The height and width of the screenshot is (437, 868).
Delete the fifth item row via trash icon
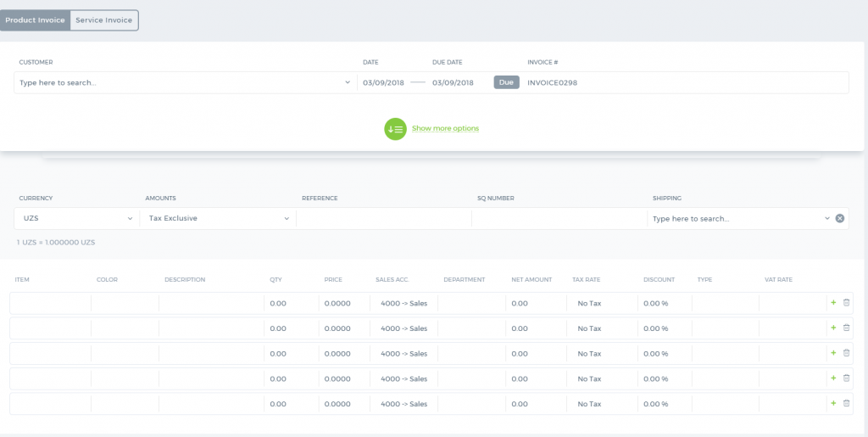846,403
